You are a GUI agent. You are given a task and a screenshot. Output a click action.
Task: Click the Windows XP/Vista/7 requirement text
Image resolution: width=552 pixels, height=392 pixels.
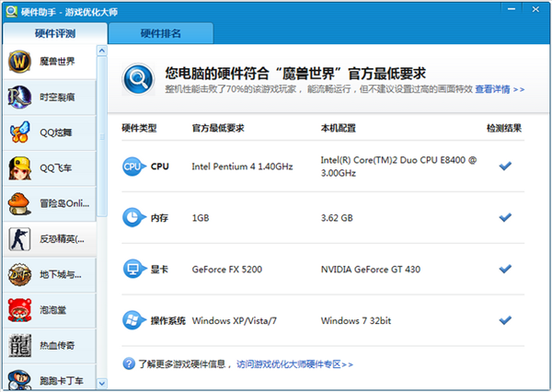point(234,320)
